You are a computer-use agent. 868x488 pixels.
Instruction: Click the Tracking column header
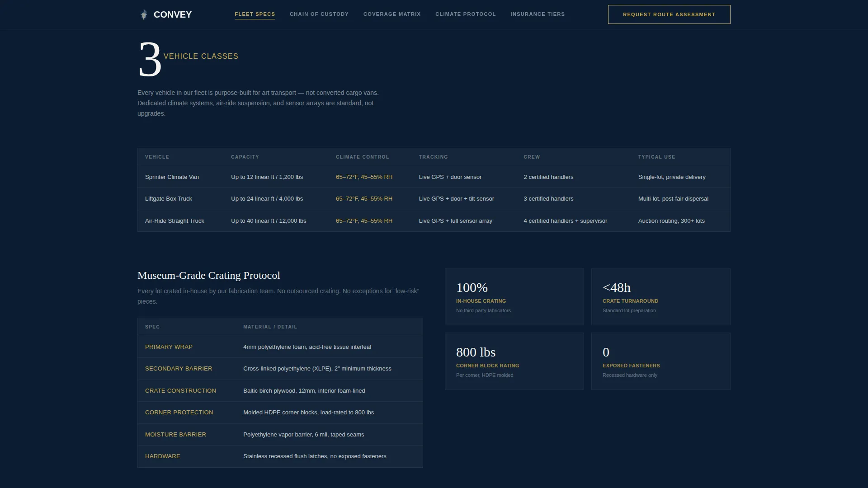(433, 157)
